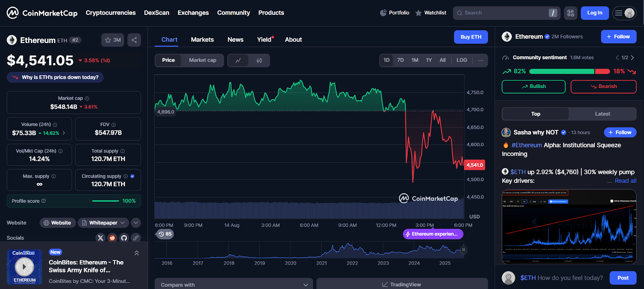Open the X (Twitter) social link
Viewport: 644px width, 289px height.
pyautogui.click(x=101, y=238)
